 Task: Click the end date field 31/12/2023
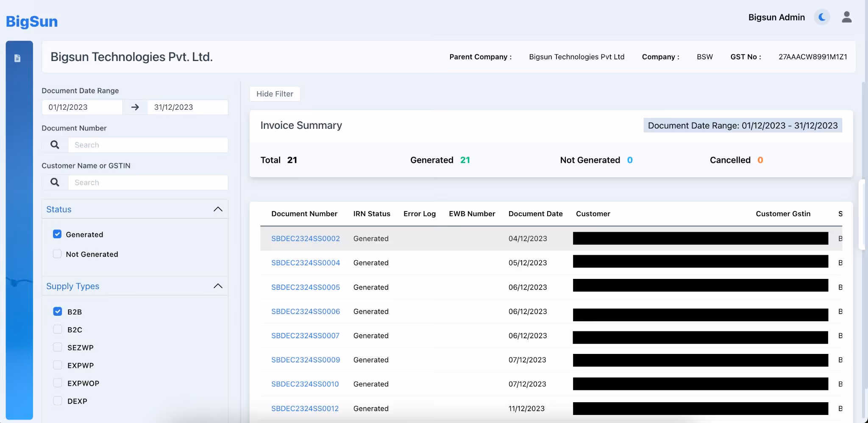click(188, 107)
